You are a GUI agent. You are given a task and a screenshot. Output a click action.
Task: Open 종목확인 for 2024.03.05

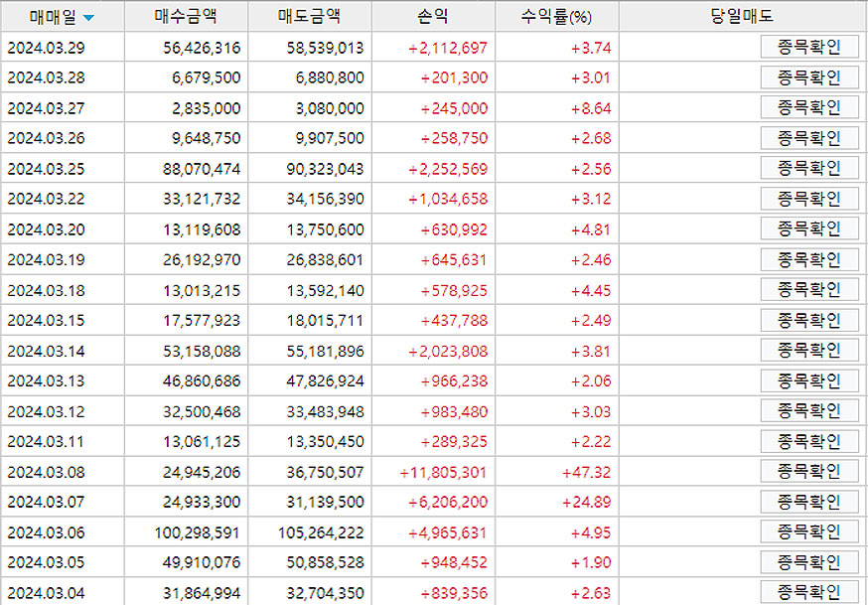809,562
